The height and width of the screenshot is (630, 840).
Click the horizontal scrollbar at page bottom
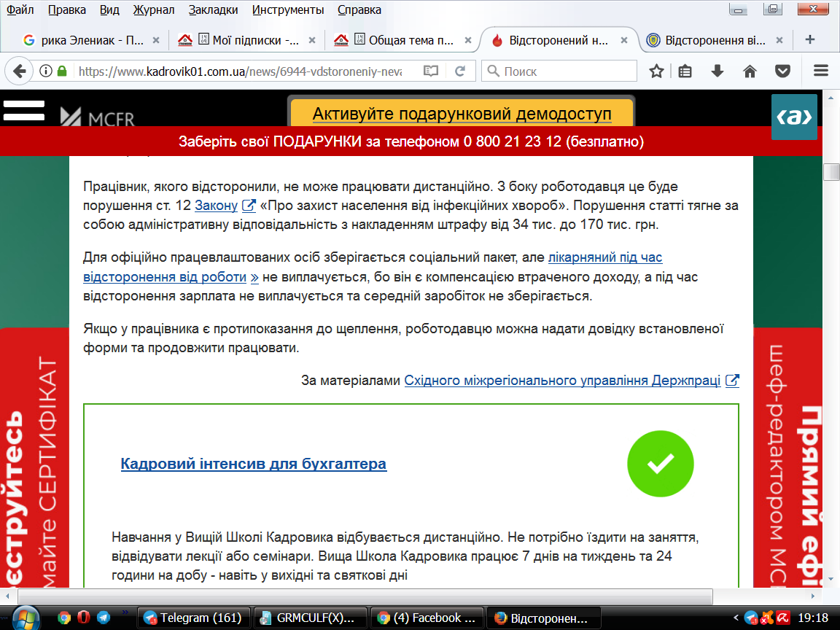click(365, 596)
